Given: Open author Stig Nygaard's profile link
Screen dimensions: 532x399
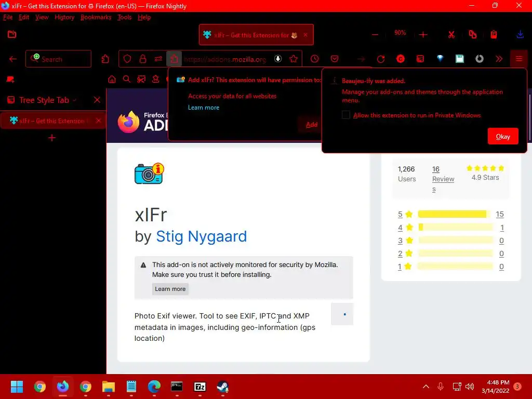Looking at the screenshot, I should pyautogui.click(x=201, y=236).
